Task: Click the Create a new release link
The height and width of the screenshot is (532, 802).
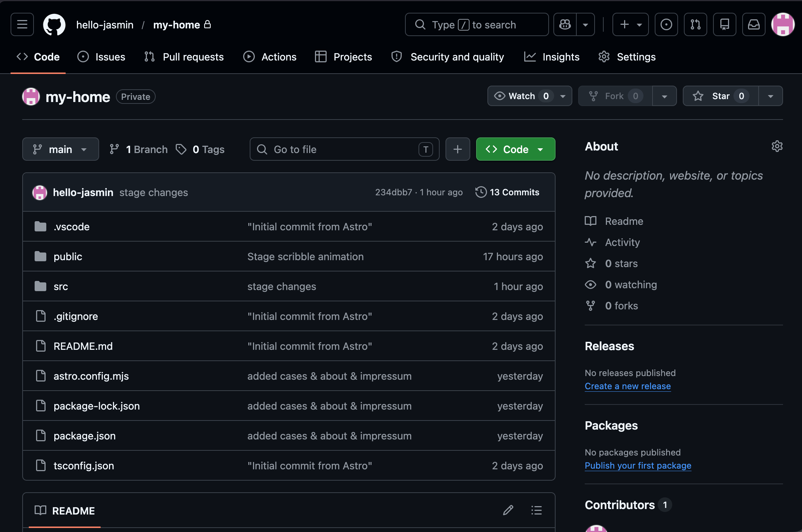Action: pos(628,386)
